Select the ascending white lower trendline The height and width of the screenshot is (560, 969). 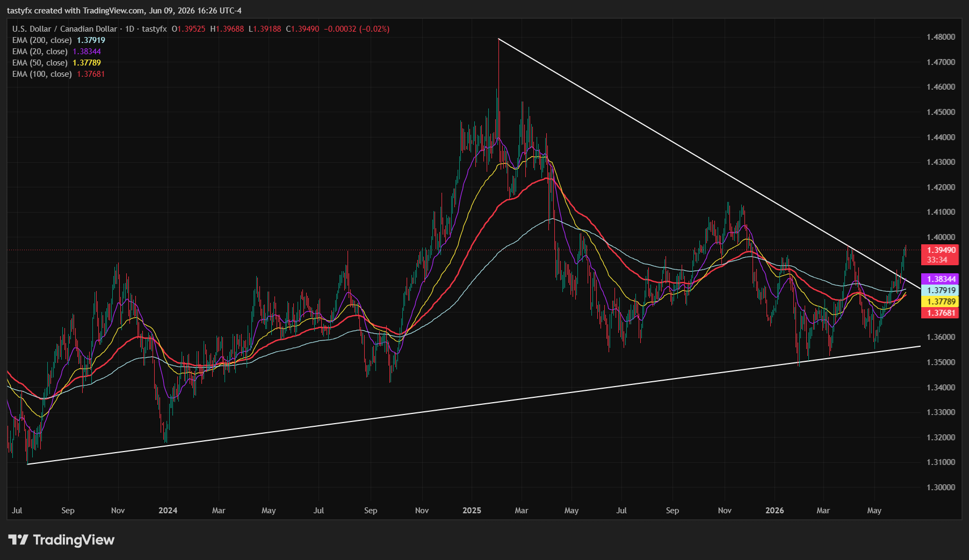coord(473,405)
